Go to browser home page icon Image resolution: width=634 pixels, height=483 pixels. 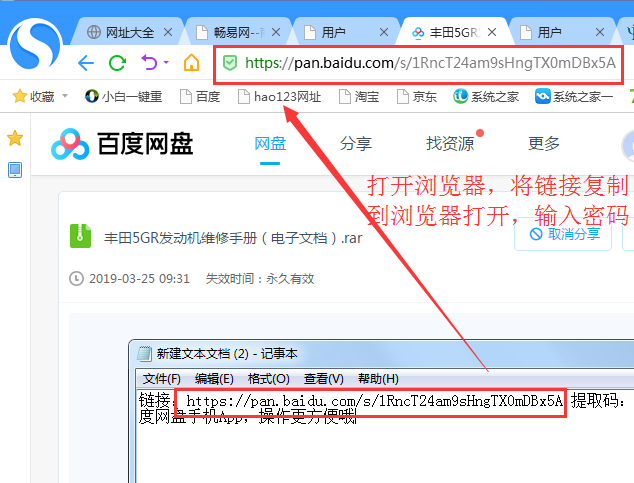click(x=191, y=63)
